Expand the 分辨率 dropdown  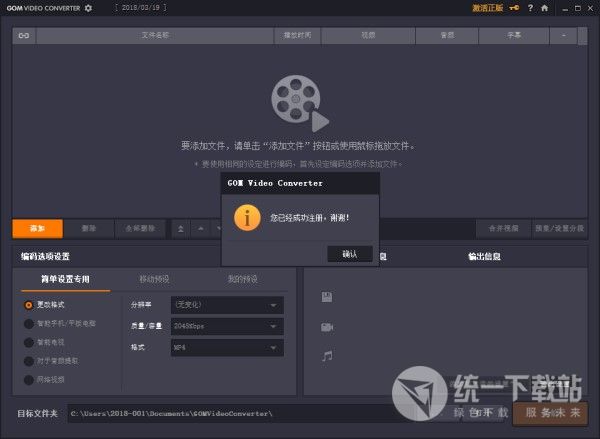click(226, 304)
